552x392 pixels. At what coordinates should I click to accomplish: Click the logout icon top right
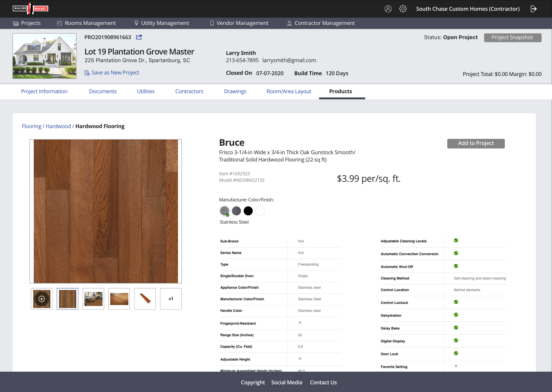[534, 9]
